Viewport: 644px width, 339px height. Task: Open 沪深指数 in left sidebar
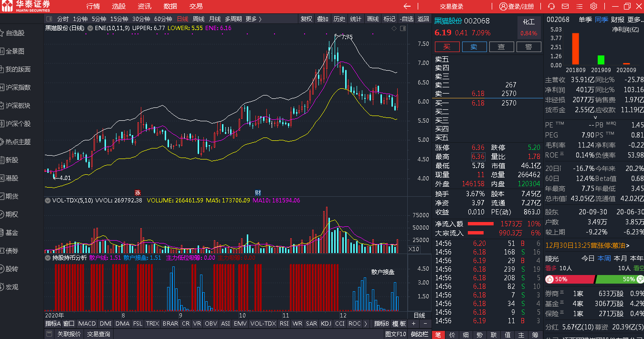pos(18,87)
